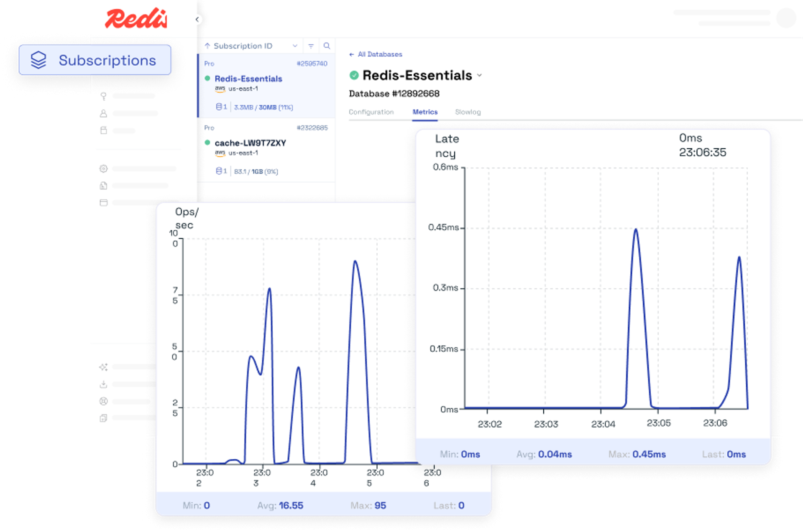Image resolution: width=803 pixels, height=532 pixels.
Task: Click the profile avatar circle at top right
Action: 786,18
